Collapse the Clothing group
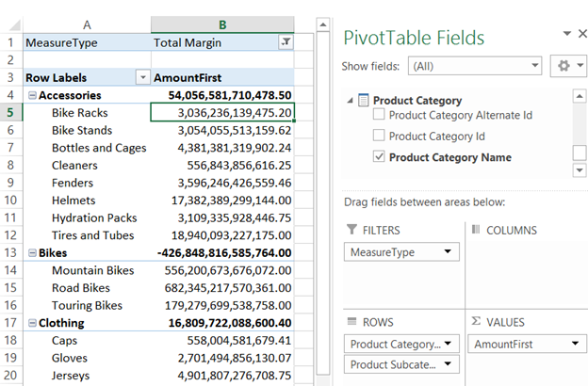The image size is (588, 386). point(32,323)
